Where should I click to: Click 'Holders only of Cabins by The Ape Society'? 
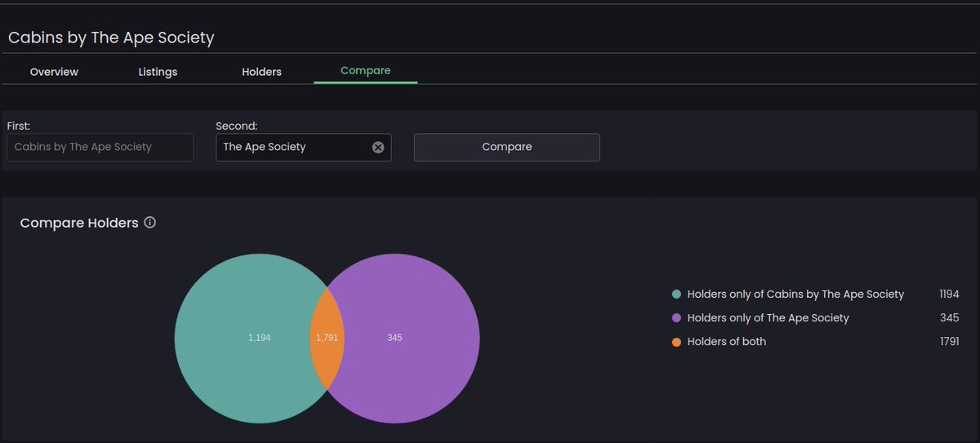tap(795, 294)
